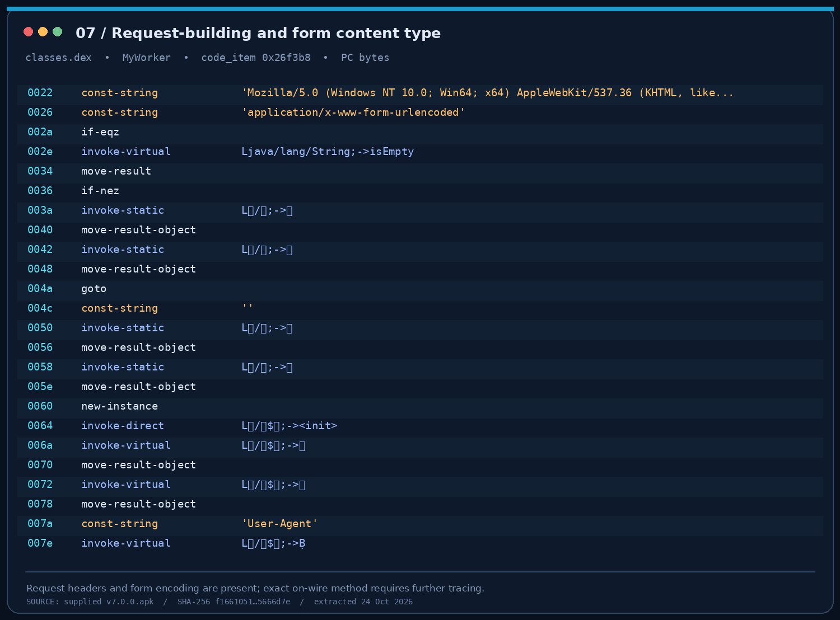
Task: Click 'move-result-object' on row 0078
Action: point(139,504)
